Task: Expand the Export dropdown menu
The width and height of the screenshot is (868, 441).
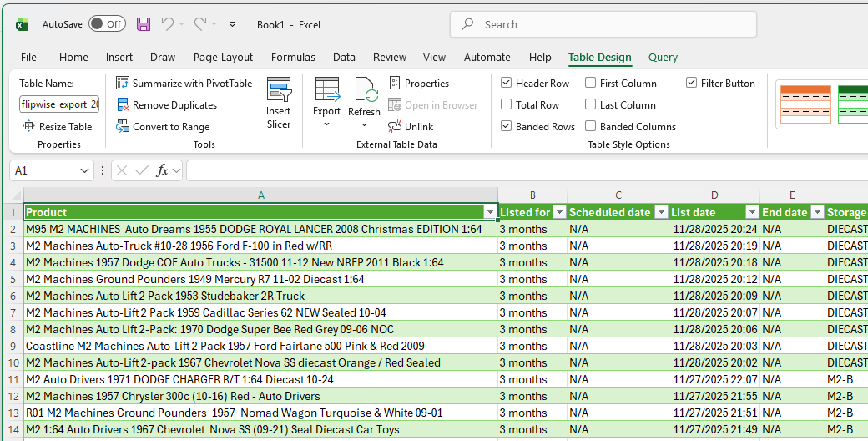Action: 326,124
